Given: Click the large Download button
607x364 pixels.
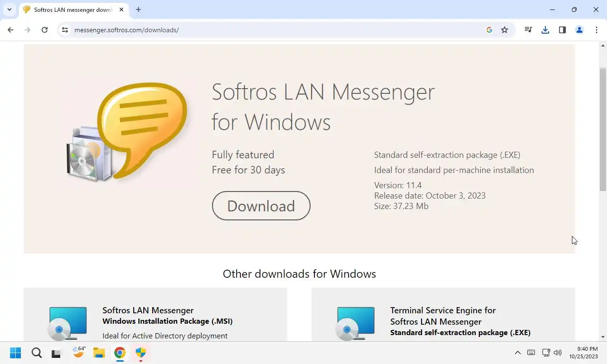Looking at the screenshot, I should click(x=261, y=206).
